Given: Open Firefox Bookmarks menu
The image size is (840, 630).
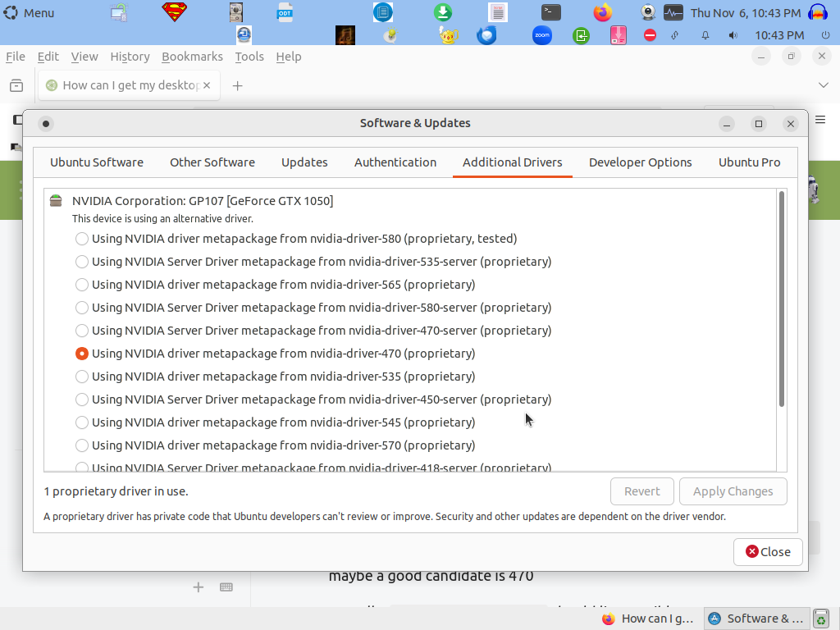Looking at the screenshot, I should click(x=192, y=57).
